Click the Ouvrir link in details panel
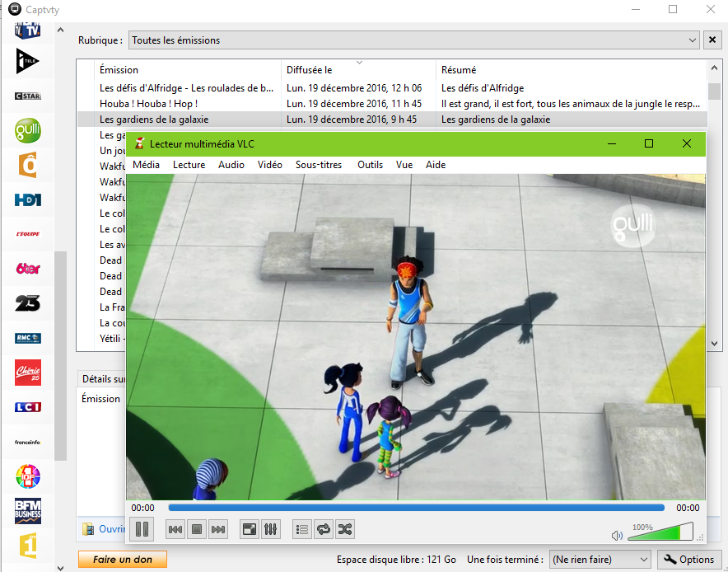This screenshot has height=572, width=728. (112, 529)
